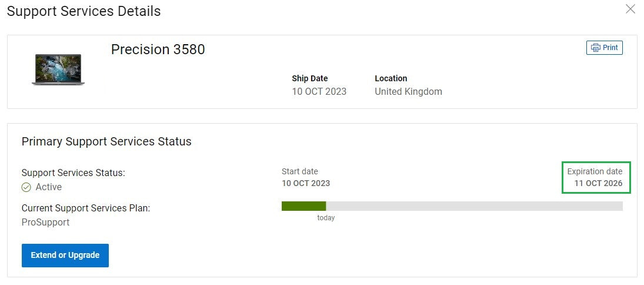Click the green Active checkmark icon
This screenshot has width=644, height=285.
coord(26,187)
